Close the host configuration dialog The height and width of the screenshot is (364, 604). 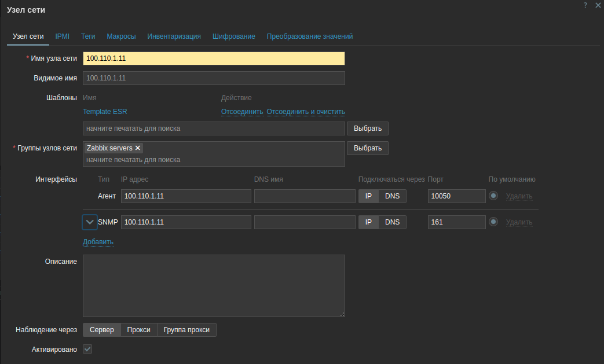(598, 5)
